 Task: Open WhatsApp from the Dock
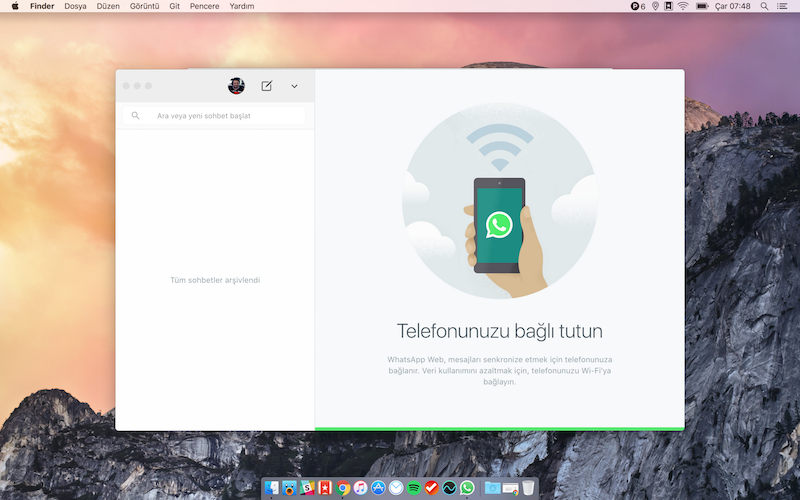coord(467,488)
